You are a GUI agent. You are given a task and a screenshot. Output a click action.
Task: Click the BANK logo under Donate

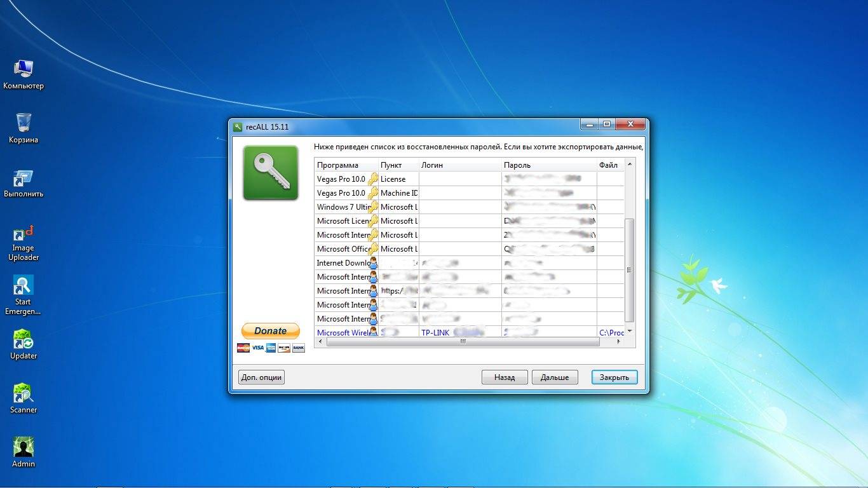[x=299, y=348]
